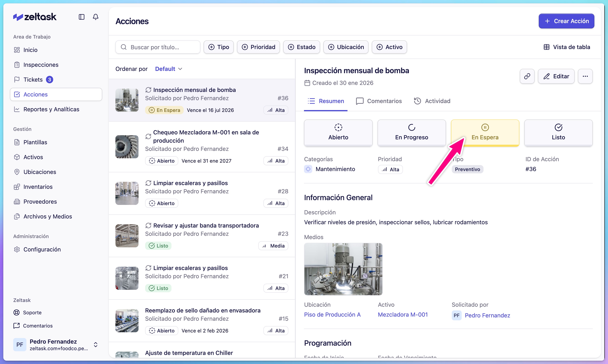608x364 pixels.
Task: Switch to the Actividad tab
Action: tap(432, 101)
